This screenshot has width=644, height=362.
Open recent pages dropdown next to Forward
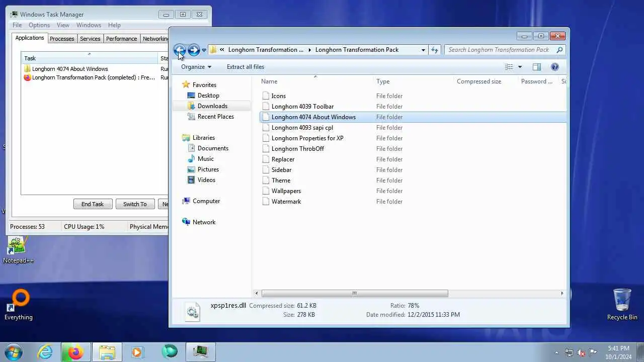204,50
